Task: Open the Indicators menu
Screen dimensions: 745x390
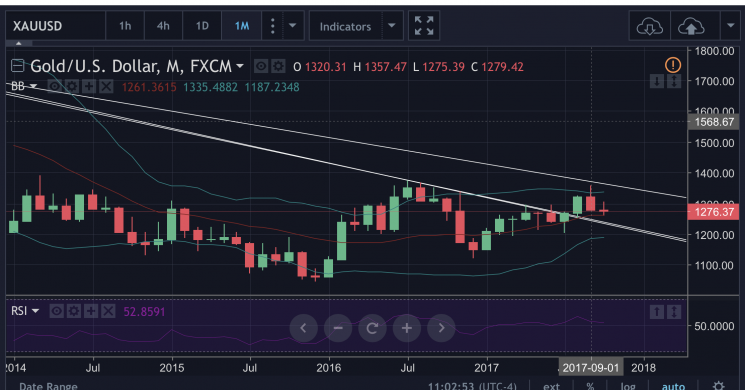Action: tap(345, 26)
